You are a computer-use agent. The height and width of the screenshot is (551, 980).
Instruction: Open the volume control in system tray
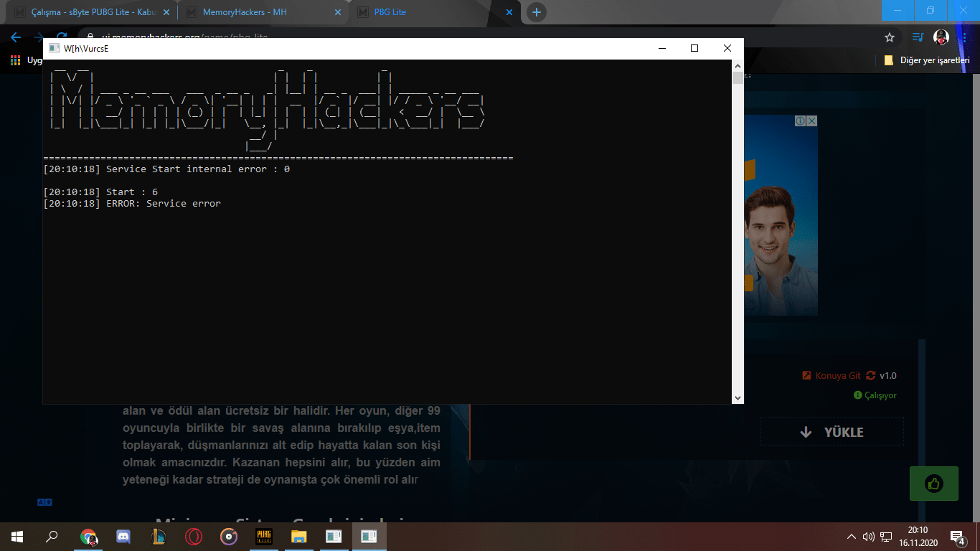click(869, 536)
